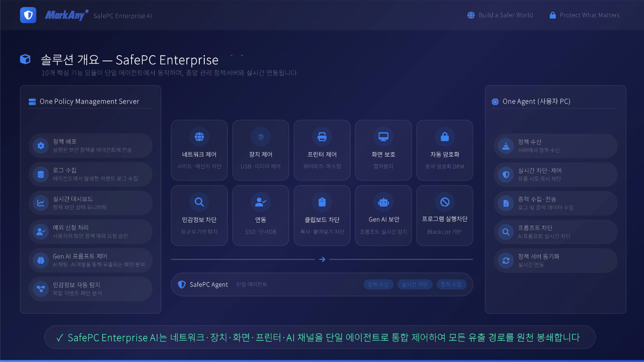Click the user-check icon in 연동 card
This screenshot has width=644, height=362.
tap(261, 202)
